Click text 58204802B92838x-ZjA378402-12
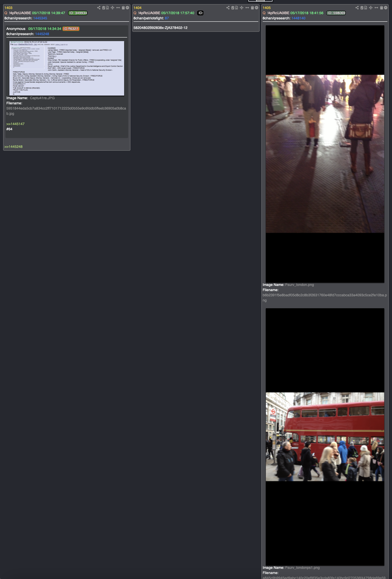392x579 pixels. (x=160, y=28)
